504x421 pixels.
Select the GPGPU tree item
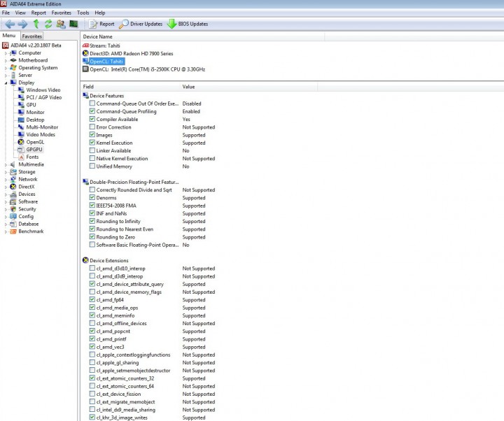coord(34,150)
